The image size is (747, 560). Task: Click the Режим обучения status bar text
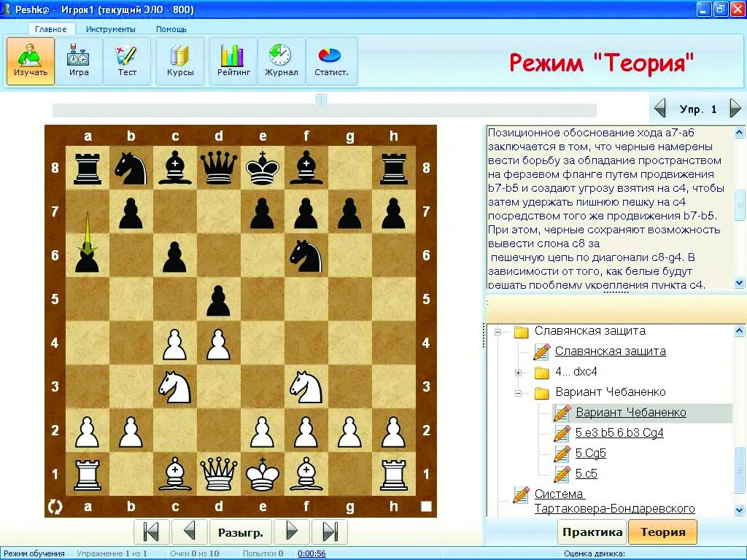(34, 554)
